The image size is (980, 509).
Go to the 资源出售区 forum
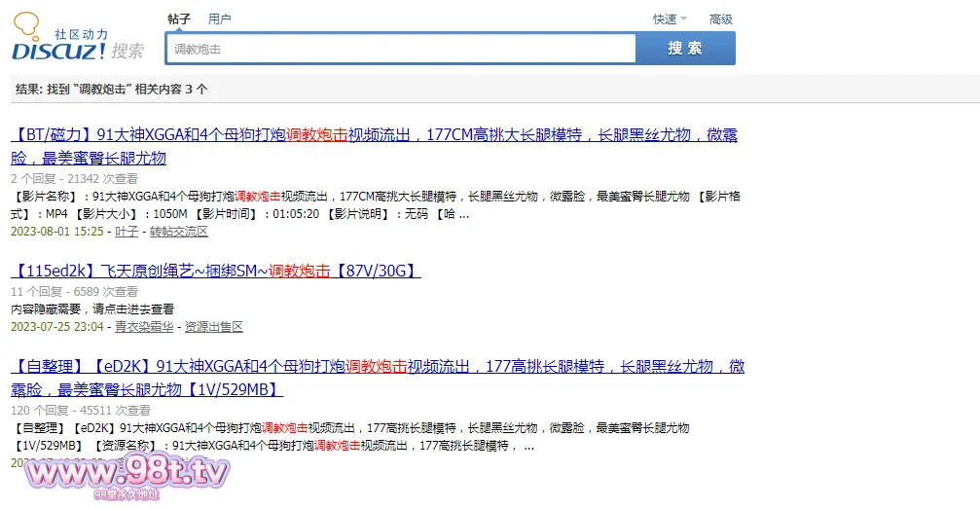click(214, 327)
